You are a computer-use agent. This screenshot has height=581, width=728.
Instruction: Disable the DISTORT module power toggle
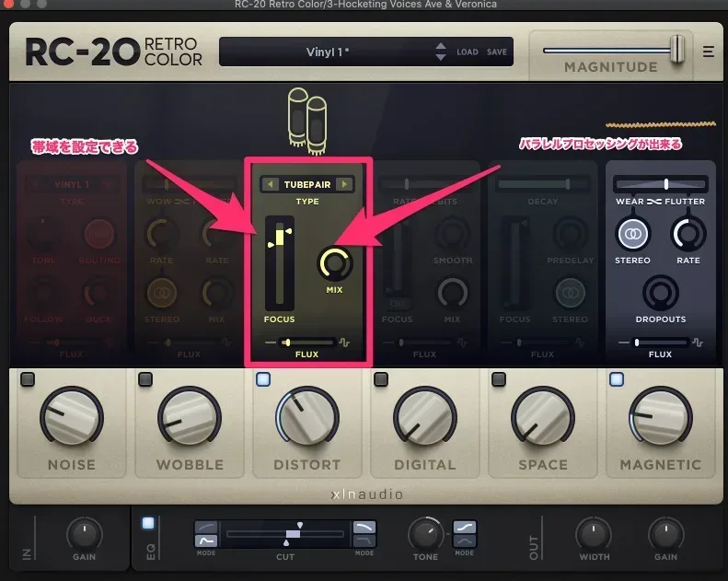pos(263,379)
